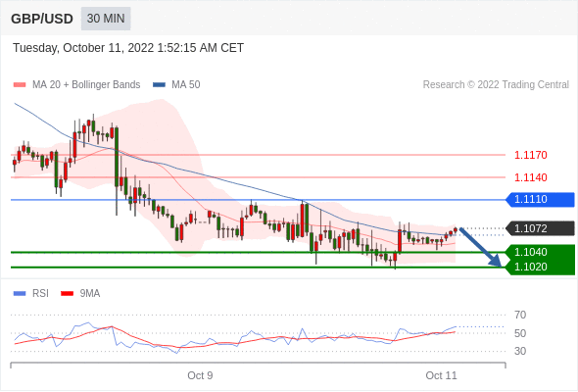Image resolution: width=578 pixels, height=392 pixels.
Task: Click the chart timestamp Tuesday, October 11, 2022
Action: 128,48
